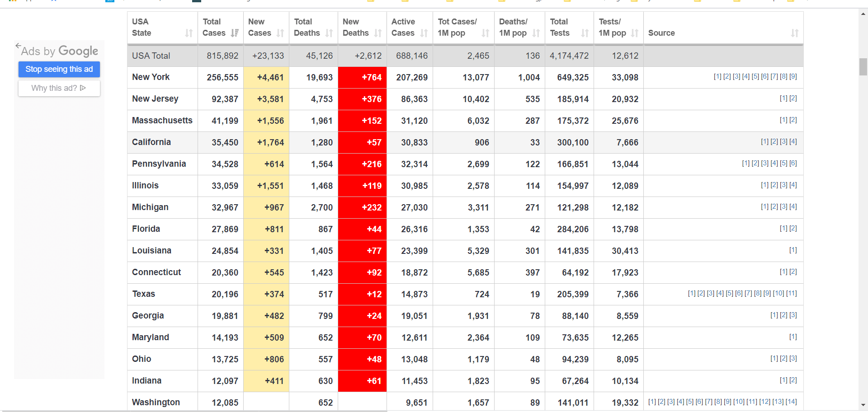Viewport: 868px width, 412px height.
Task: Click the Total Deaths sort arrows
Action: [329, 33]
